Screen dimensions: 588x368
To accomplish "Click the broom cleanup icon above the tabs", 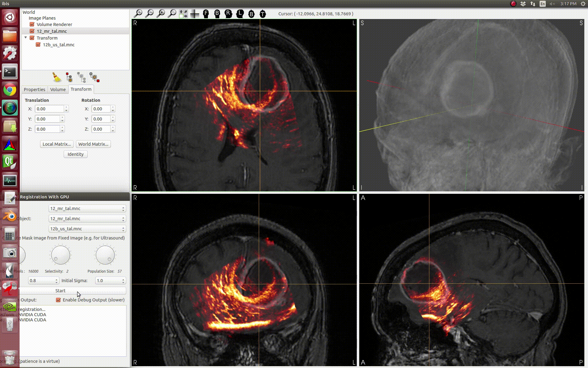I will coord(56,77).
